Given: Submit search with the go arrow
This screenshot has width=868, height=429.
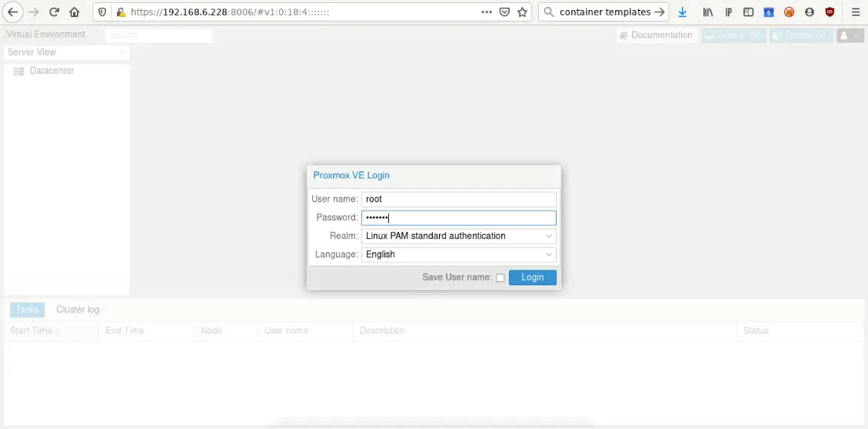Looking at the screenshot, I should coord(660,12).
